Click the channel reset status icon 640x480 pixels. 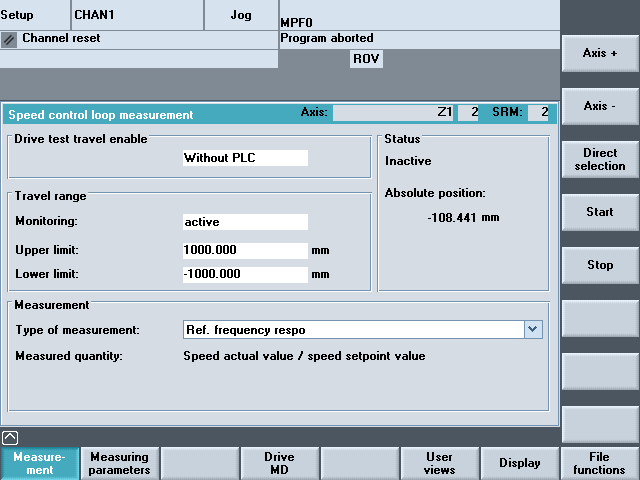[9, 40]
